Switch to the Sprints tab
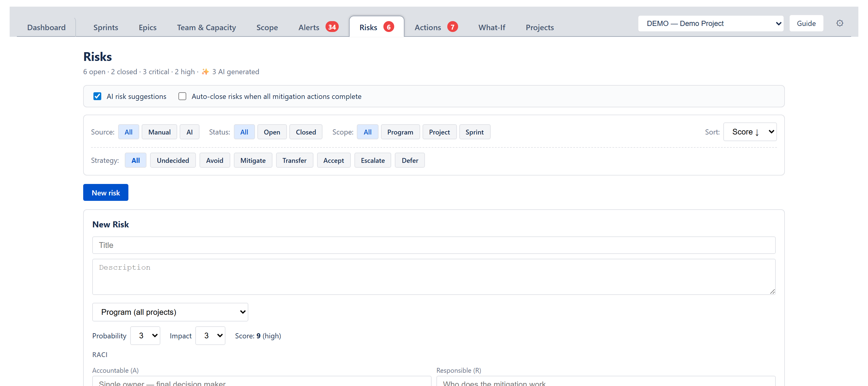Viewport: 868px width, 386px height. pyautogui.click(x=105, y=27)
